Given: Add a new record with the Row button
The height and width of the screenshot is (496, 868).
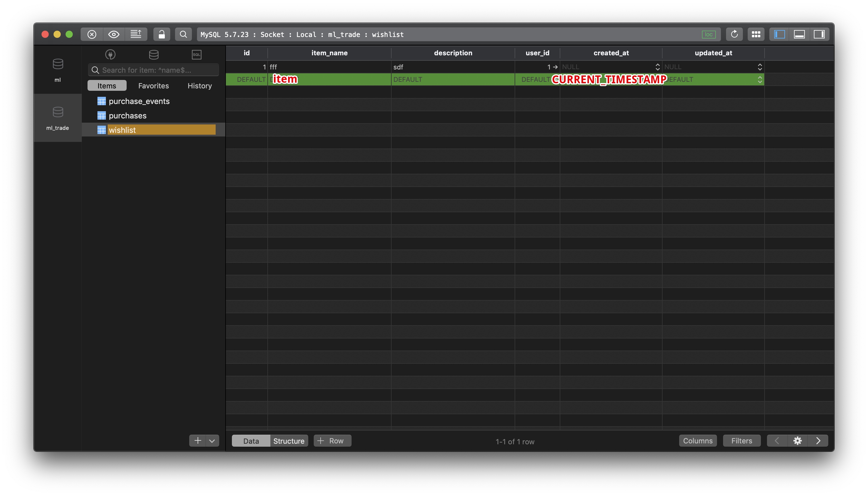Looking at the screenshot, I should 332,440.
